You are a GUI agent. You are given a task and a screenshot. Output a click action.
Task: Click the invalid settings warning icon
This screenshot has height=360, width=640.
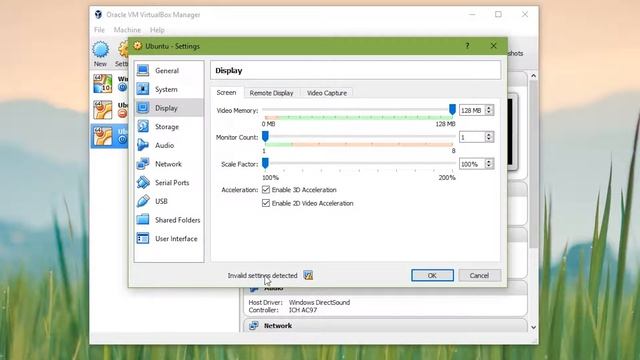pyautogui.click(x=308, y=276)
